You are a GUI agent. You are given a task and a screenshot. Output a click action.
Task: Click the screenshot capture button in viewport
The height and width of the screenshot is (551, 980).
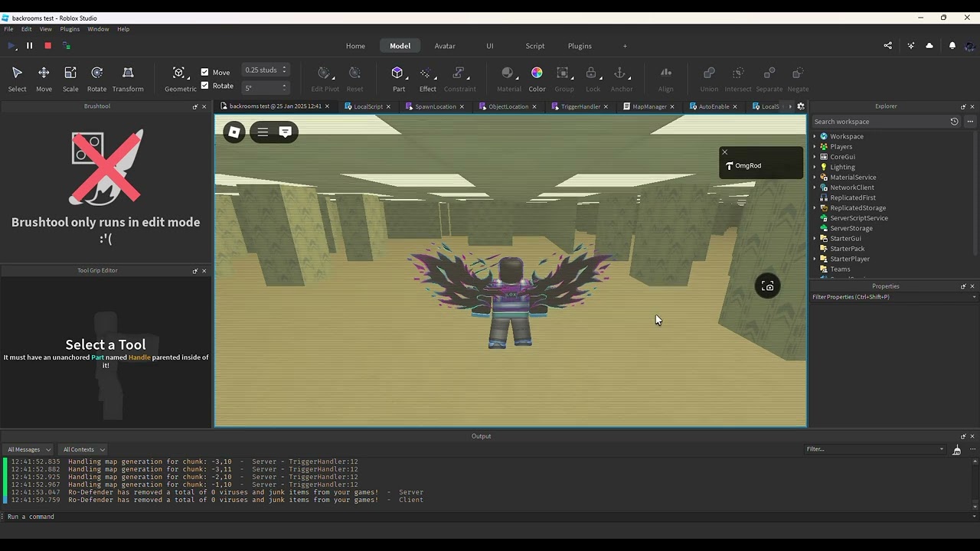coord(767,286)
